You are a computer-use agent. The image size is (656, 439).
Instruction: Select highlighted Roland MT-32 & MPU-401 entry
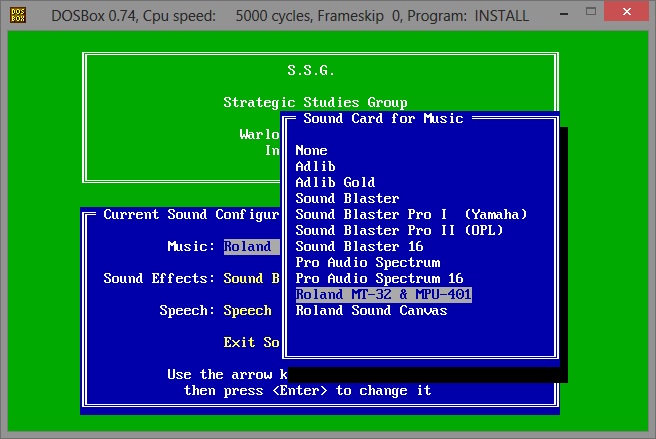point(384,294)
